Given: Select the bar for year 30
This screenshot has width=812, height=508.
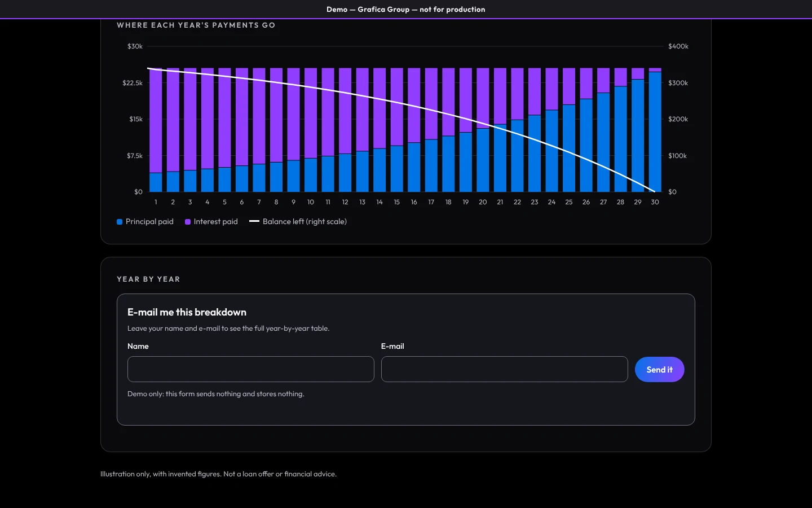Looking at the screenshot, I should coord(655,130).
